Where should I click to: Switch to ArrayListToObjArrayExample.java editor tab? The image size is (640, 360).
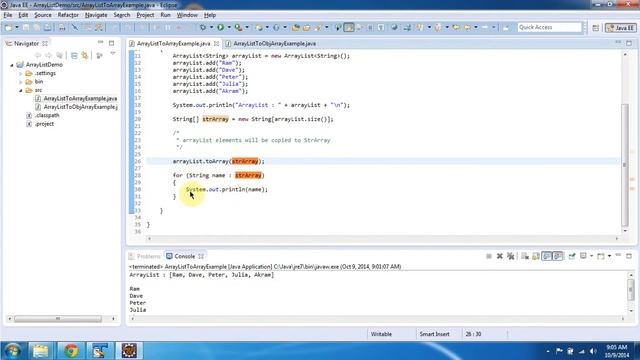271,43
